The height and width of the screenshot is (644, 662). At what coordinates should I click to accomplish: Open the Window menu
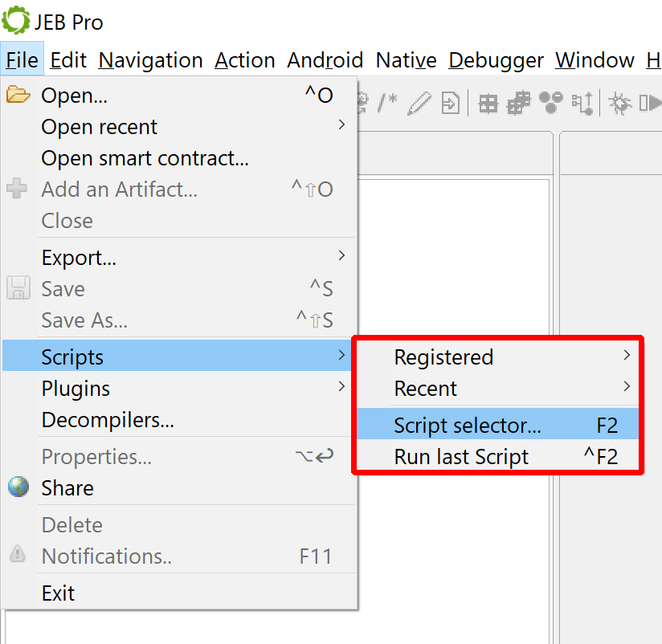pyautogui.click(x=595, y=60)
